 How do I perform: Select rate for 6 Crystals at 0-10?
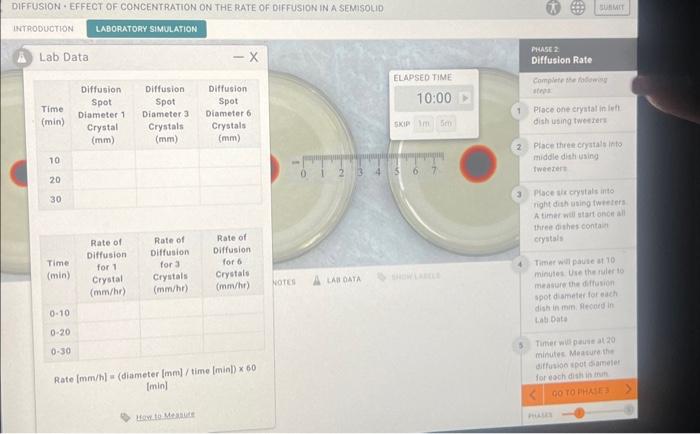[233, 306]
